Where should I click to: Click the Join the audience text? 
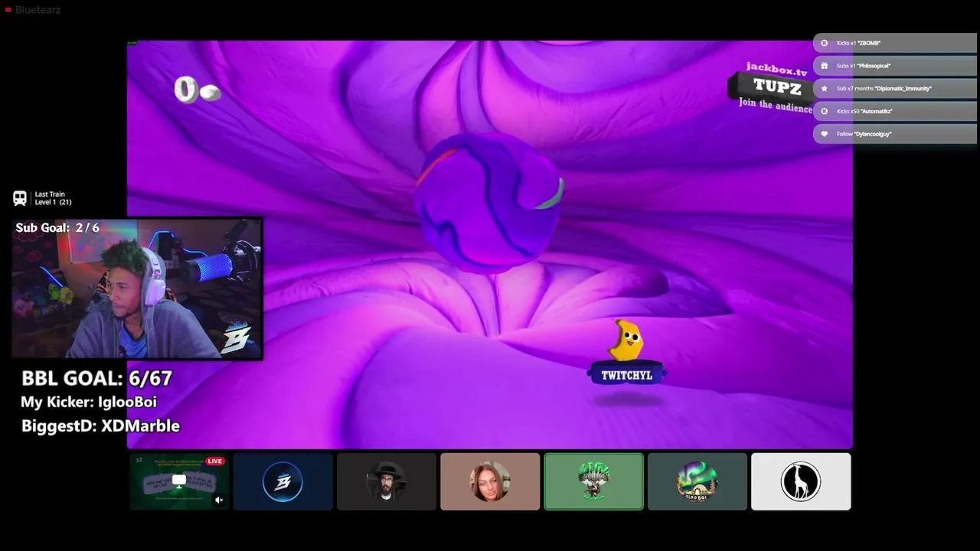[775, 106]
